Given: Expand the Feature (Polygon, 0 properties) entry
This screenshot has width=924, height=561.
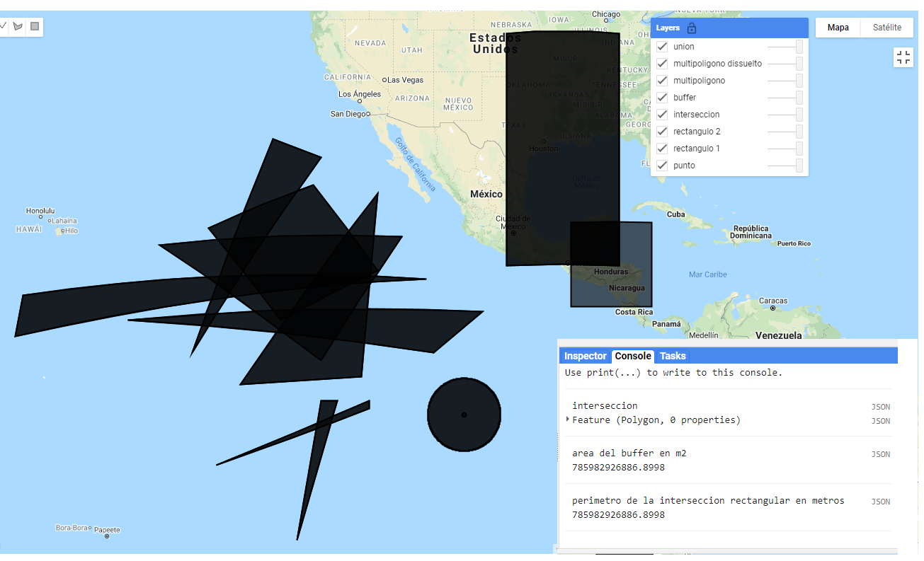Looking at the screenshot, I should point(568,420).
